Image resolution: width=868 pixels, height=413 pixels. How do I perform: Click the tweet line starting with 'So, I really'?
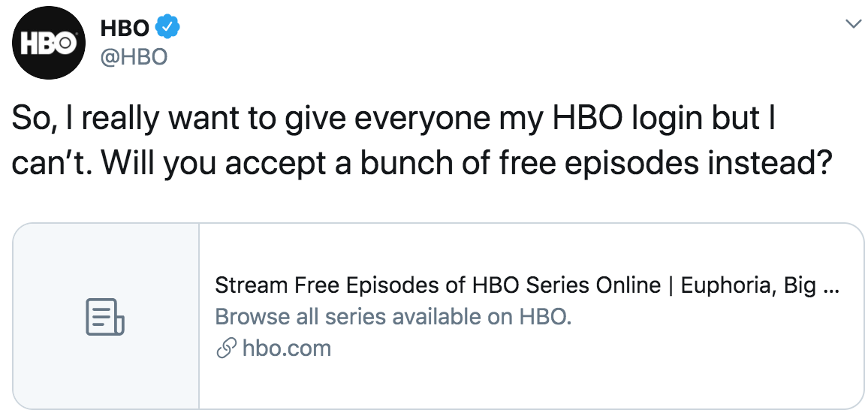point(393,121)
